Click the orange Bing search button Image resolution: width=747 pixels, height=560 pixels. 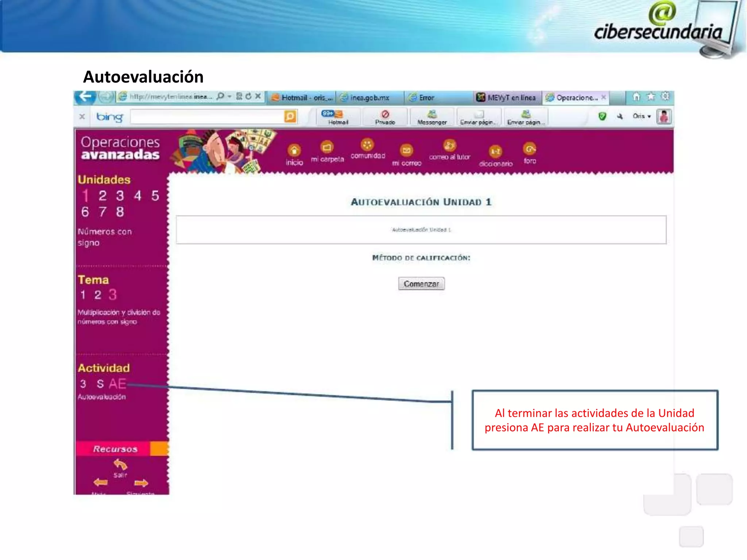(290, 117)
